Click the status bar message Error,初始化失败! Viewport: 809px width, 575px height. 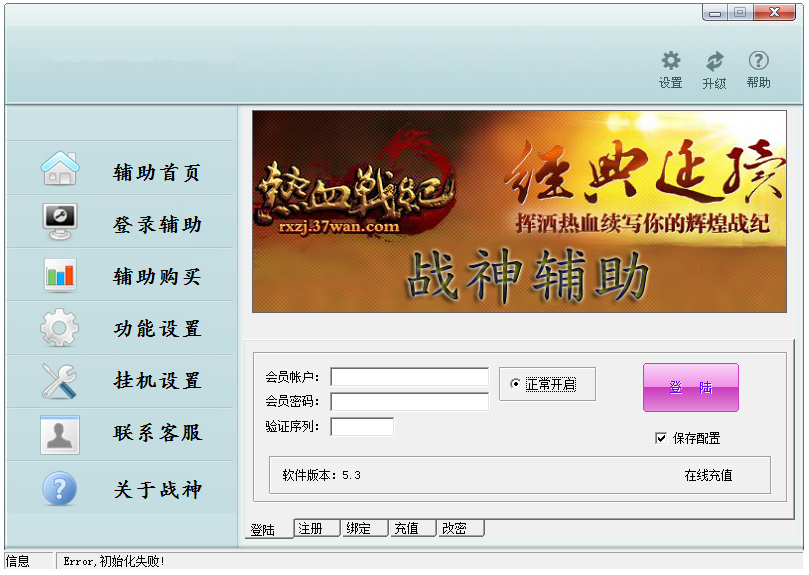click(x=114, y=561)
